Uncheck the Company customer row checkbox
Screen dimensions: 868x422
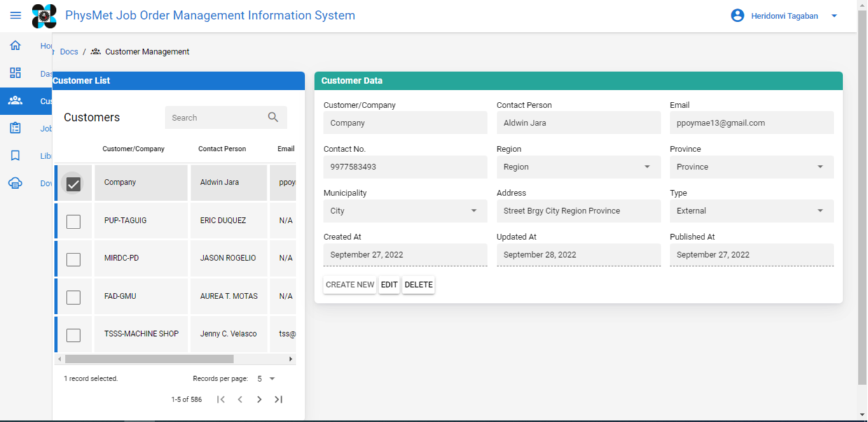pos(73,183)
